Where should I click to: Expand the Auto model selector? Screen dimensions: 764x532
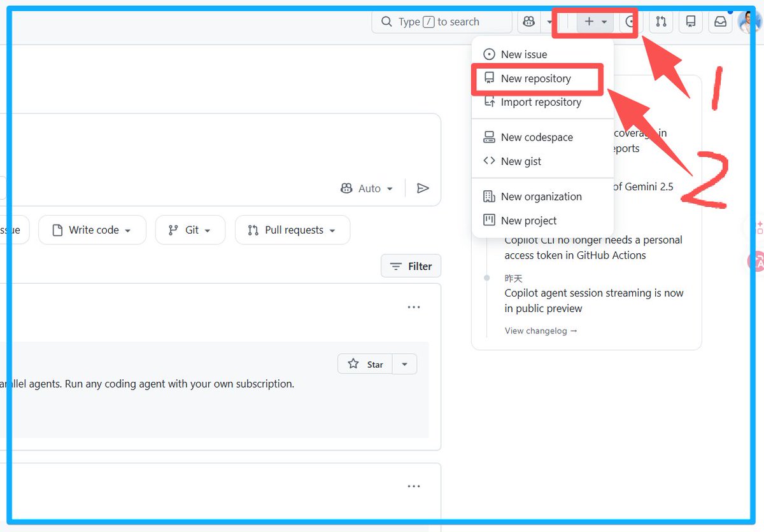(367, 188)
